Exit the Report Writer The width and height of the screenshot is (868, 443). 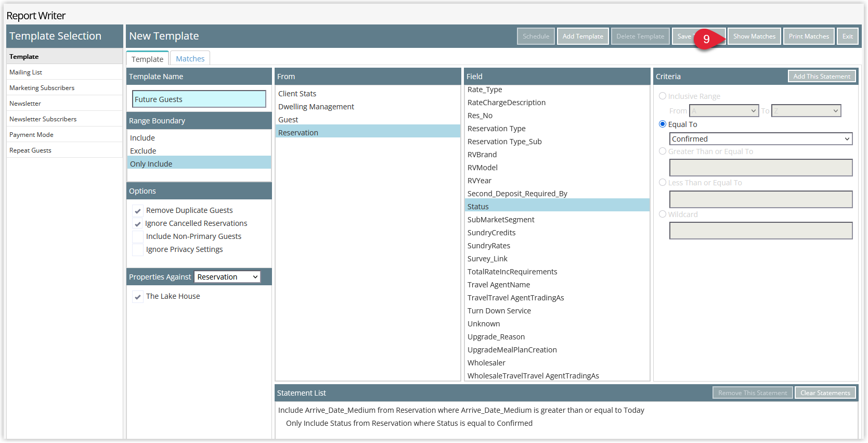pyautogui.click(x=847, y=36)
